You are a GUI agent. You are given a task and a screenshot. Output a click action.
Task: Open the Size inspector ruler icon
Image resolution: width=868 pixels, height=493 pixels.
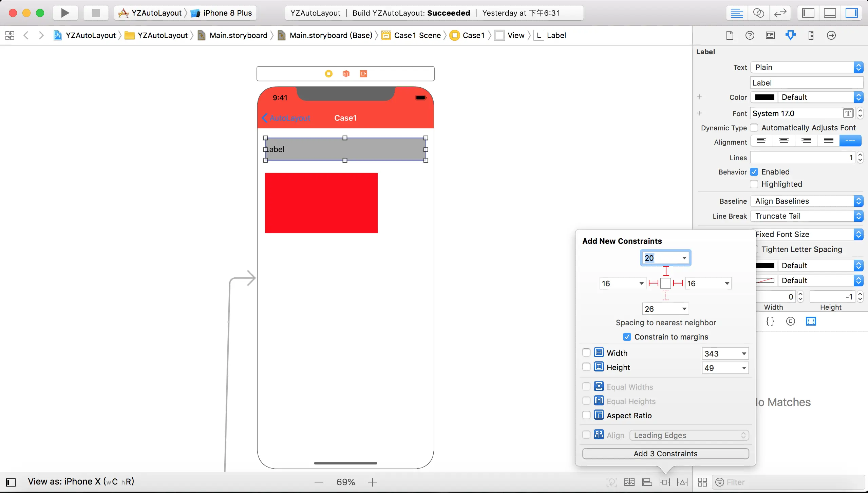click(811, 35)
